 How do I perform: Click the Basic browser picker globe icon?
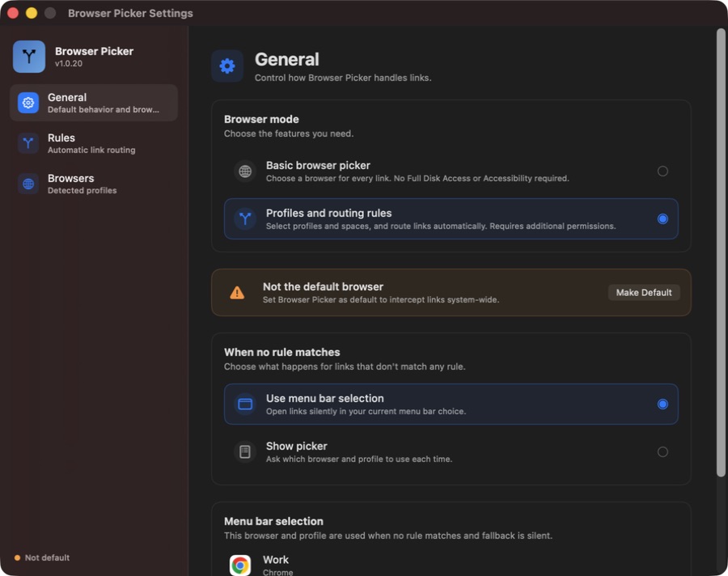click(245, 171)
